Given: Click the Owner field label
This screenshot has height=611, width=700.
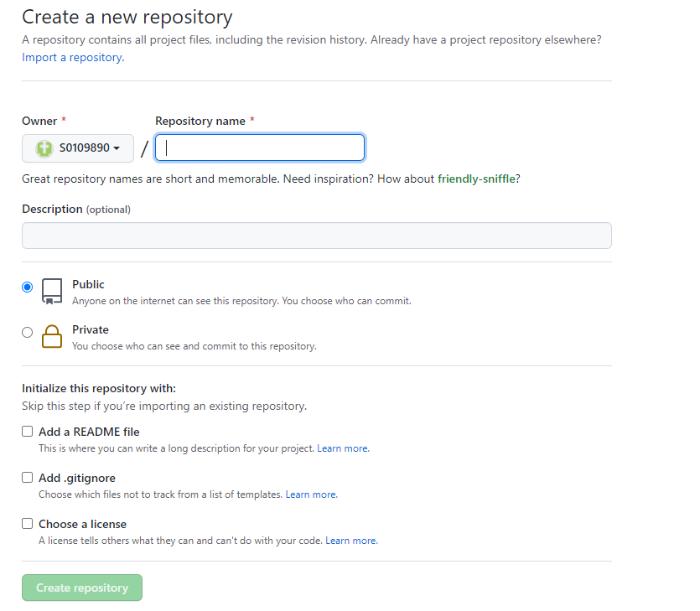Looking at the screenshot, I should click(39, 121).
